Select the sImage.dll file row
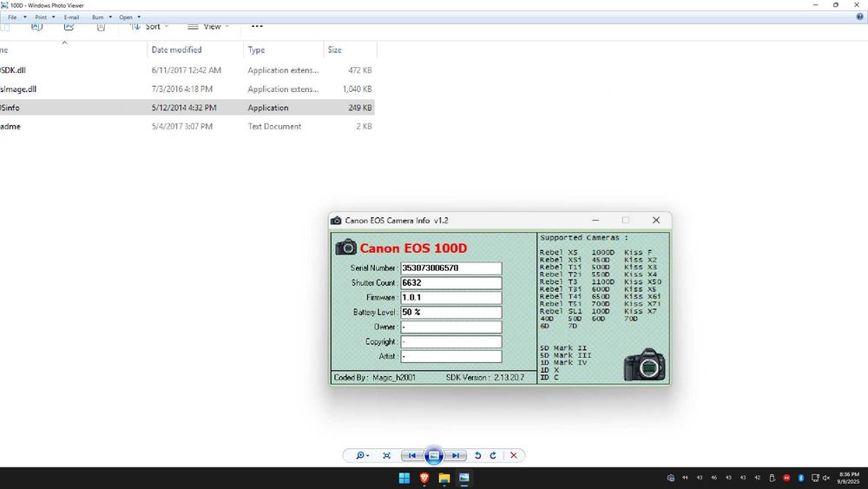868x489 pixels. [187, 89]
